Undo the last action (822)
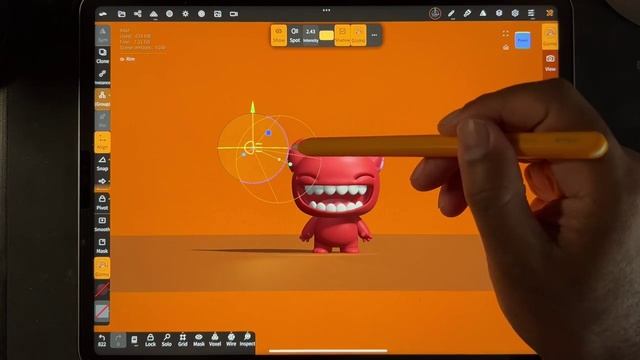Screen dimensions: 640x360 click(102, 340)
